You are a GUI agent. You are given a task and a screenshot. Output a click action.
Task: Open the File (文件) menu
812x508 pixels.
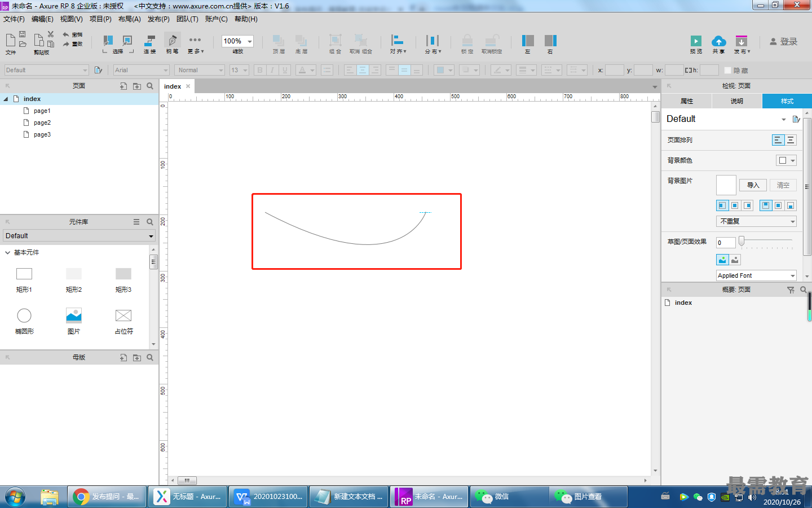pyautogui.click(x=14, y=19)
